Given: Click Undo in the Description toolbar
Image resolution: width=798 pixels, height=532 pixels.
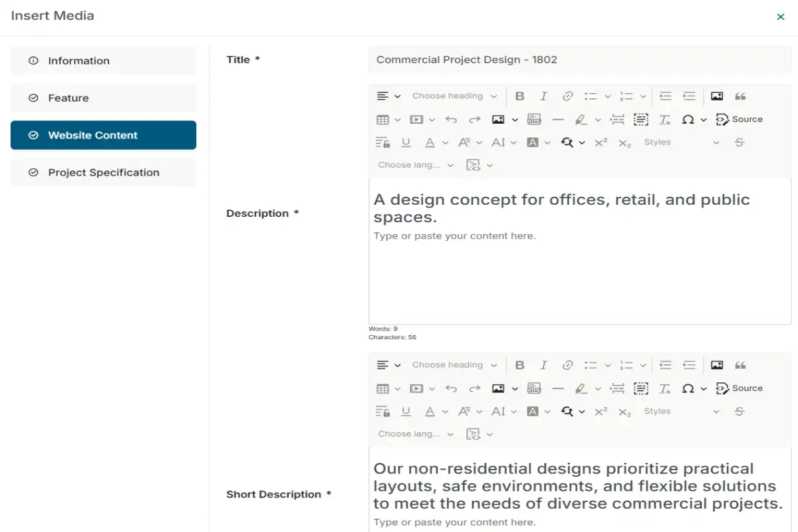Looking at the screenshot, I should pyautogui.click(x=451, y=120).
